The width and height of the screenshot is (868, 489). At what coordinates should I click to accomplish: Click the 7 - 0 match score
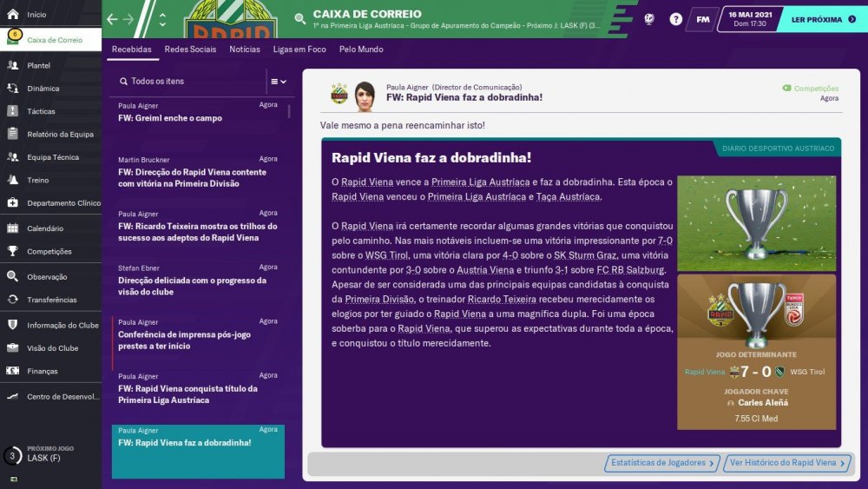pyautogui.click(x=756, y=372)
